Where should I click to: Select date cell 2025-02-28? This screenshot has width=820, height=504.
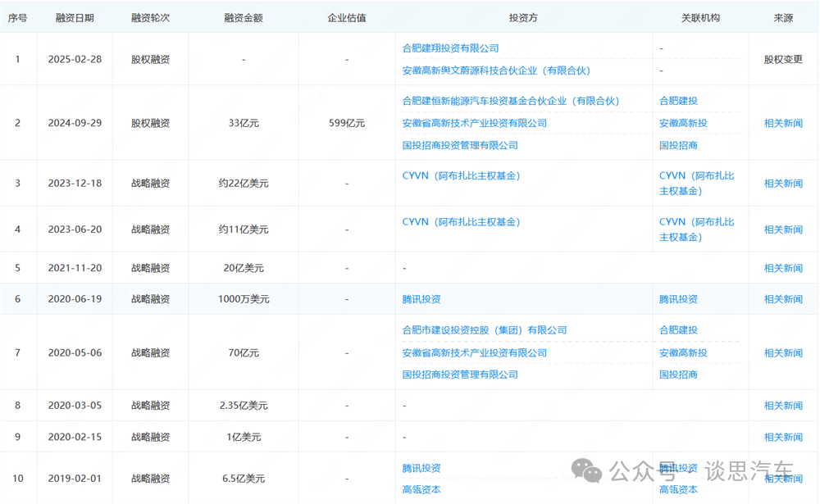coord(75,60)
